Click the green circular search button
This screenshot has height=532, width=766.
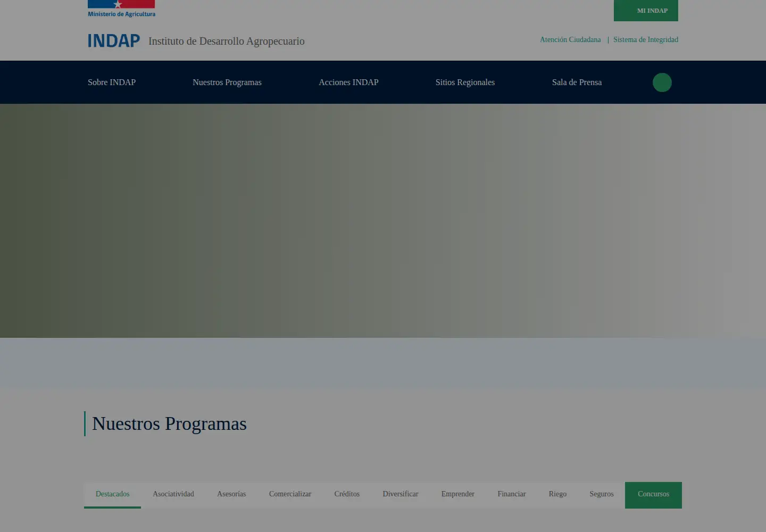(x=662, y=82)
